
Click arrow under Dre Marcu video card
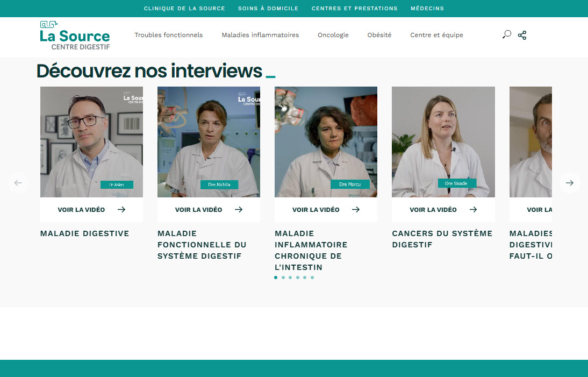[x=356, y=209]
